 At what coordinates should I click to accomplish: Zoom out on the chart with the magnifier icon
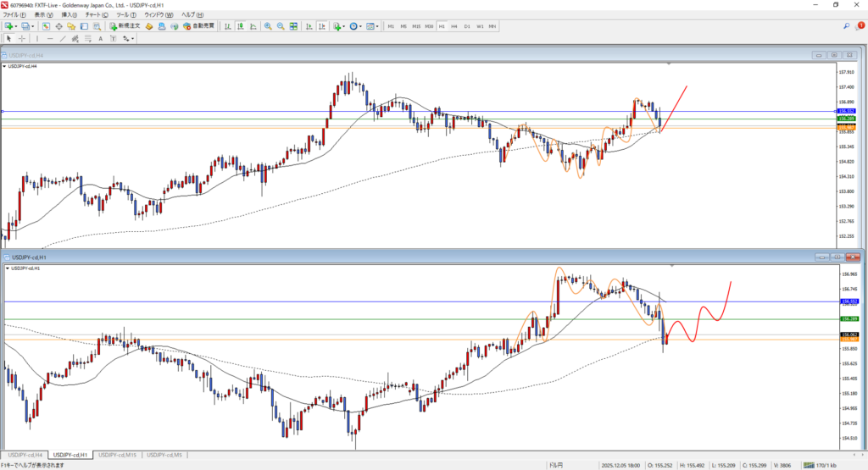[x=280, y=26]
